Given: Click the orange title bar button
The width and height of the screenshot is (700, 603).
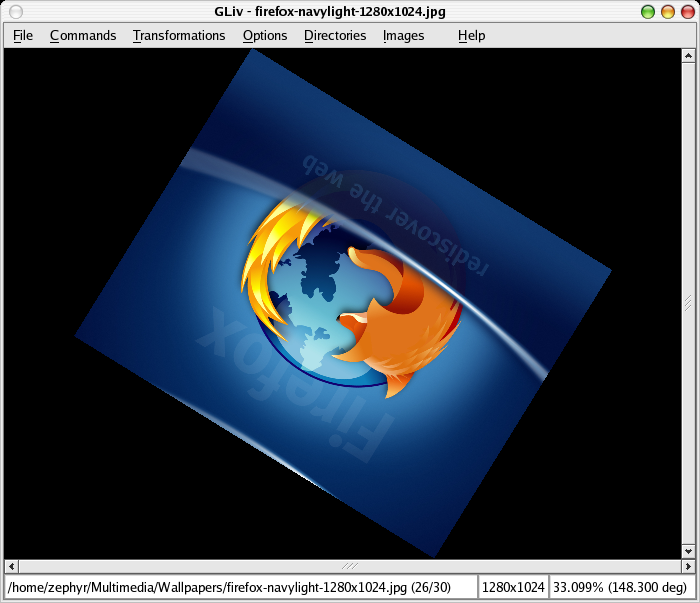Looking at the screenshot, I should tap(667, 12).
